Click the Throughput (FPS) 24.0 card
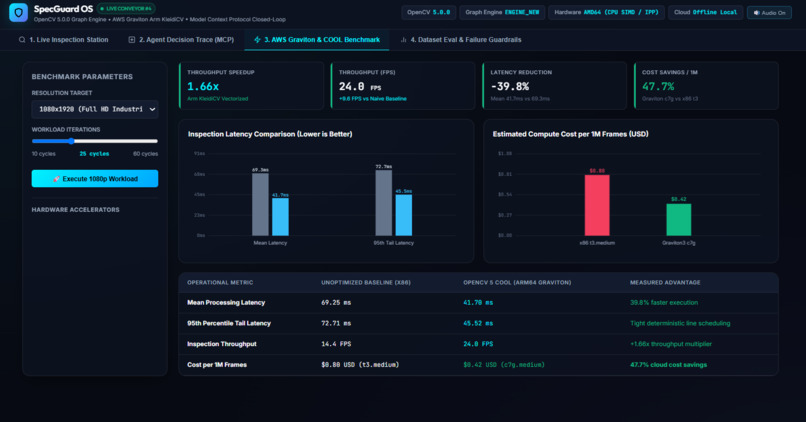 [403, 85]
